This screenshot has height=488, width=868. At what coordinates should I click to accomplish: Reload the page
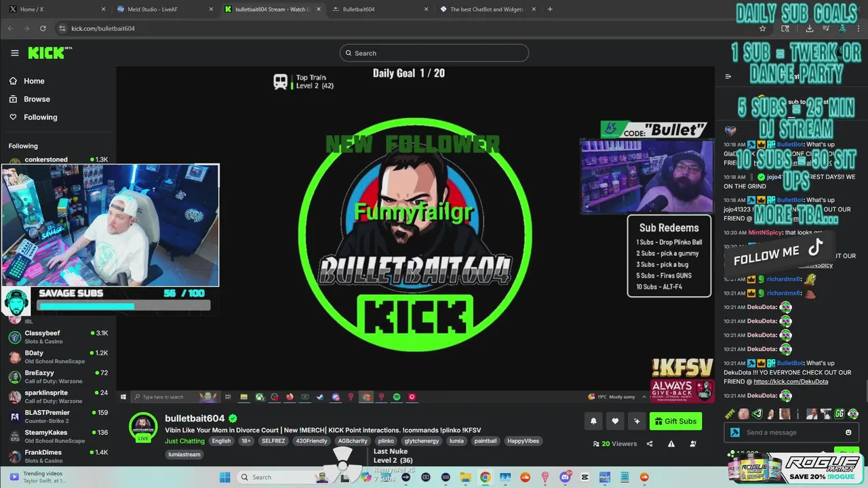tap(43, 28)
